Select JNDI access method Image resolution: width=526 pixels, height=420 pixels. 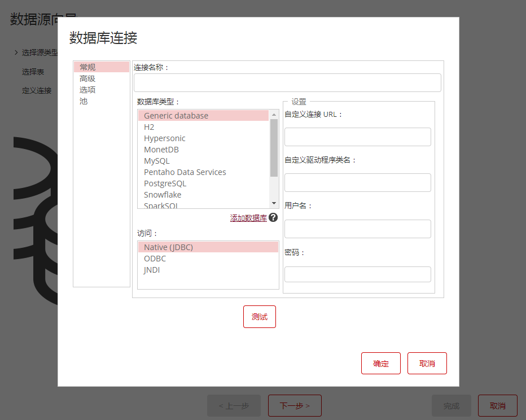(x=152, y=270)
